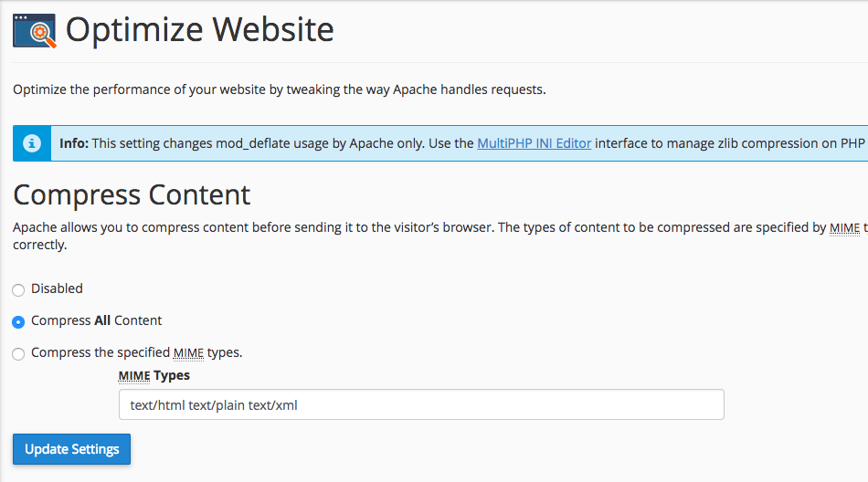Screen dimensions: 868x482
Task: Focus the MIME Types text field
Action: [x=421, y=404]
